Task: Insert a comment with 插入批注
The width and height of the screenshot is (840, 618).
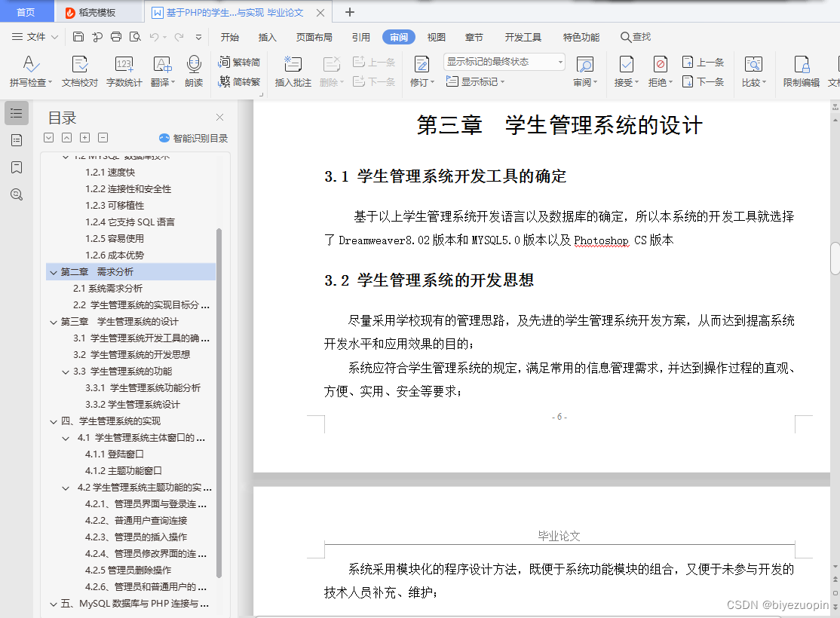Action: (x=293, y=72)
